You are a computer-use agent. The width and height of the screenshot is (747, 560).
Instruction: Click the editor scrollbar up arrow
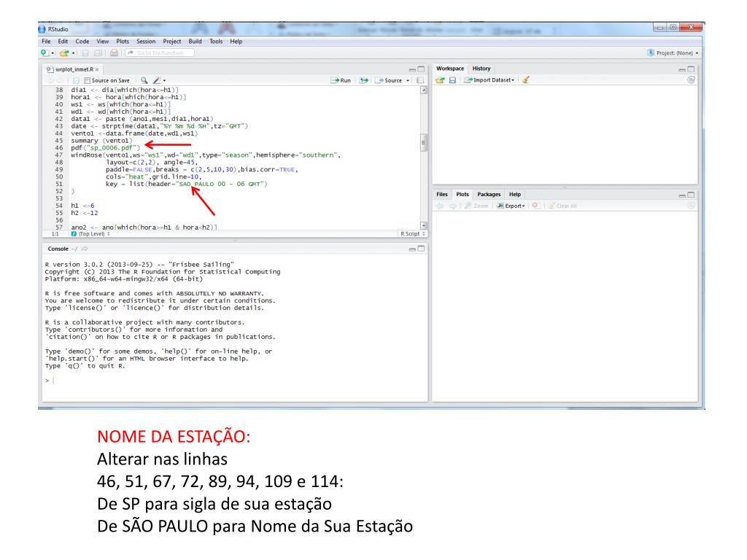tap(424, 90)
